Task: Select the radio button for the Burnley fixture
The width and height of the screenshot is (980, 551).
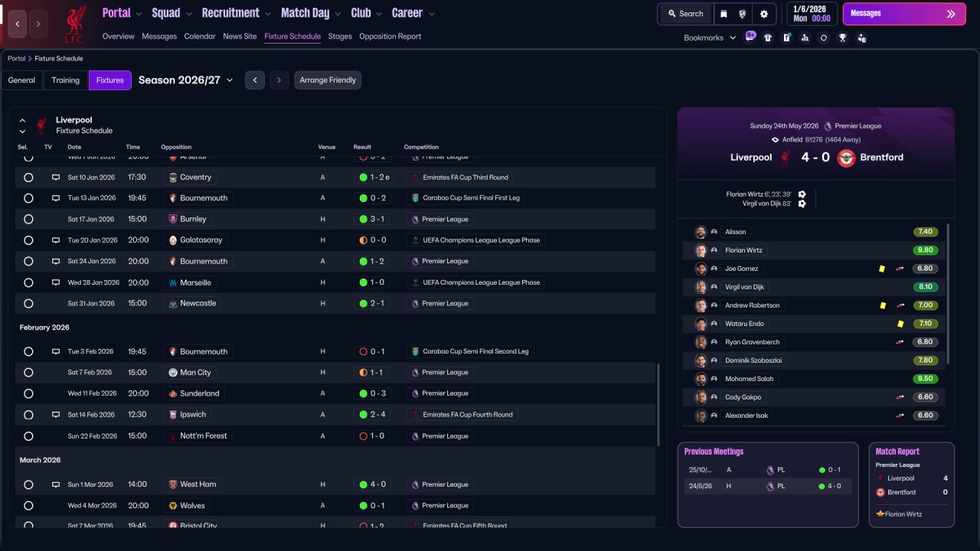Action: coord(28,219)
